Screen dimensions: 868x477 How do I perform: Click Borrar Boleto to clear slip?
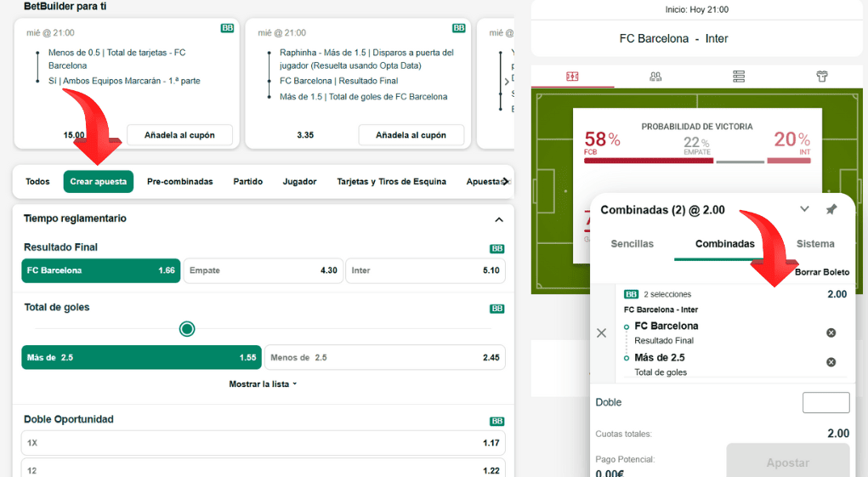821,272
